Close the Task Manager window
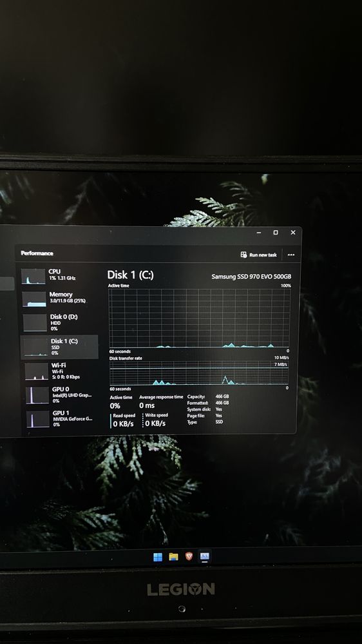The width and height of the screenshot is (362, 644). (x=293, y=233)
